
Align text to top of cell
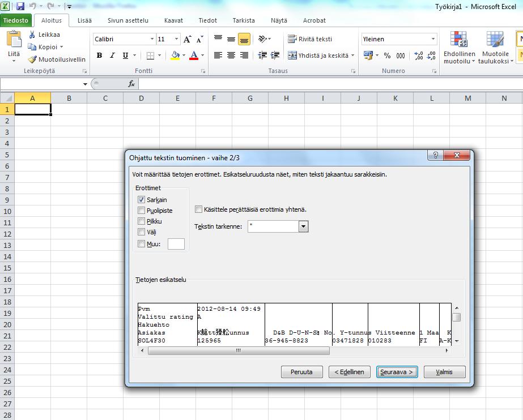(218, 39)
